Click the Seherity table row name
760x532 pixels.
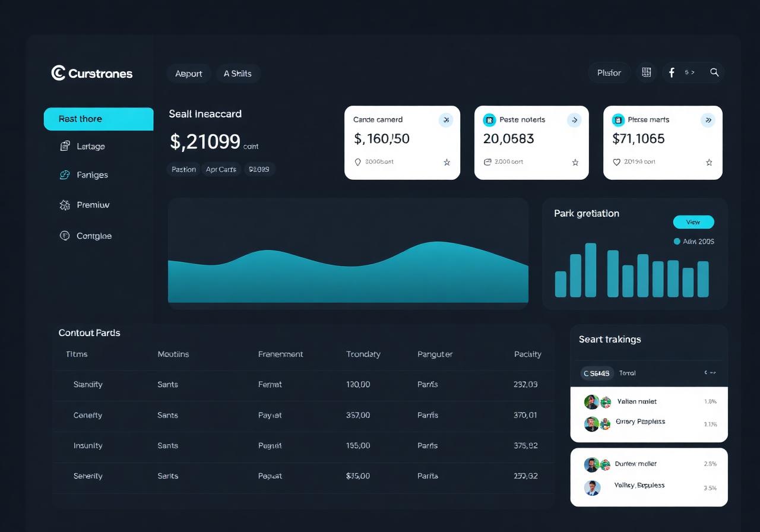coord(88,476)
